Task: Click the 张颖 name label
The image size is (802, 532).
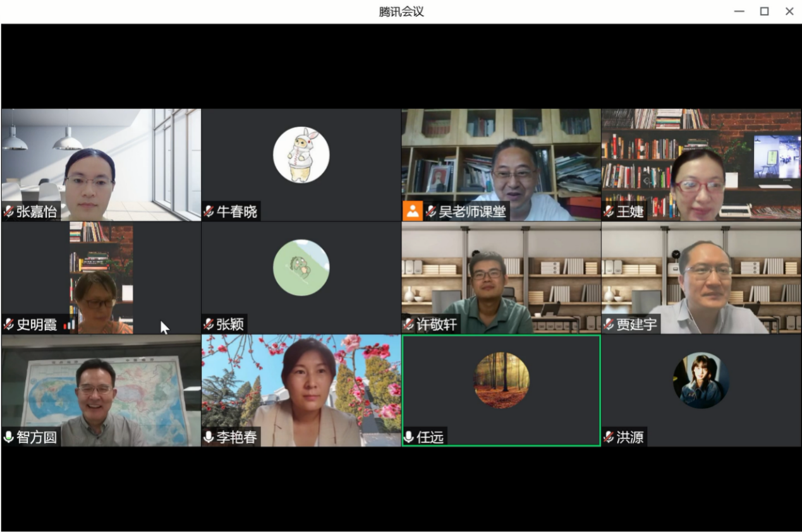Action: point(230,325)
